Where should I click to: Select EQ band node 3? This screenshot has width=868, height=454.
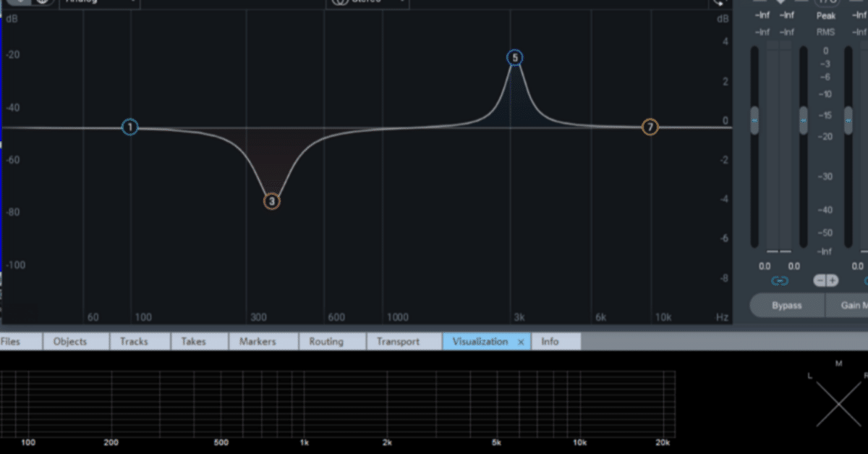[x=272, y=201]
